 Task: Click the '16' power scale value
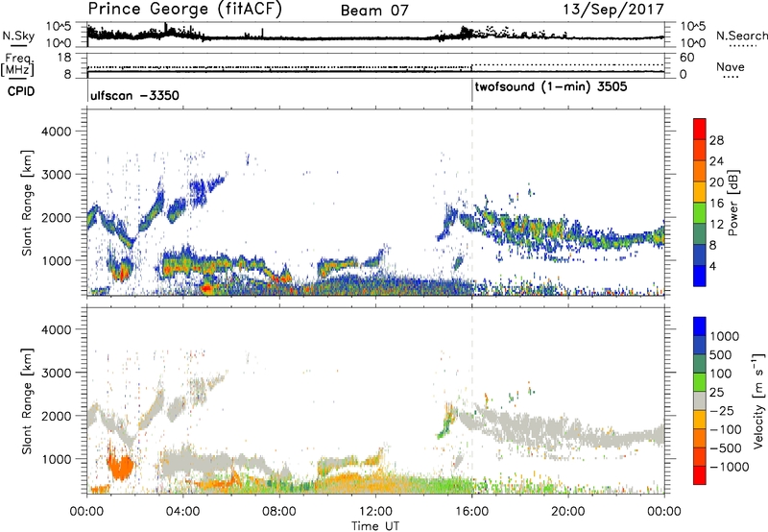pos(716,204)
